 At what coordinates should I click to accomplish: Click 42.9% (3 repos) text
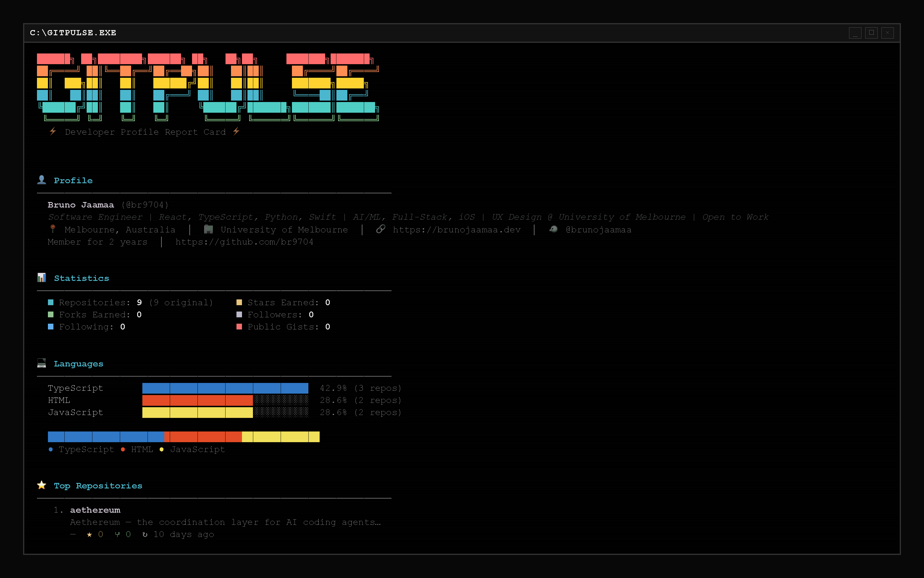point(360,388)
